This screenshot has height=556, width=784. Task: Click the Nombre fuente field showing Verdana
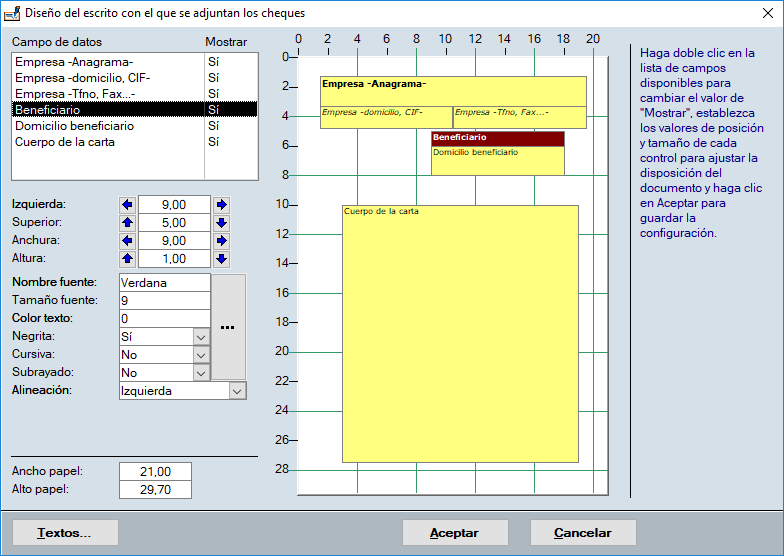coord(164,282)
